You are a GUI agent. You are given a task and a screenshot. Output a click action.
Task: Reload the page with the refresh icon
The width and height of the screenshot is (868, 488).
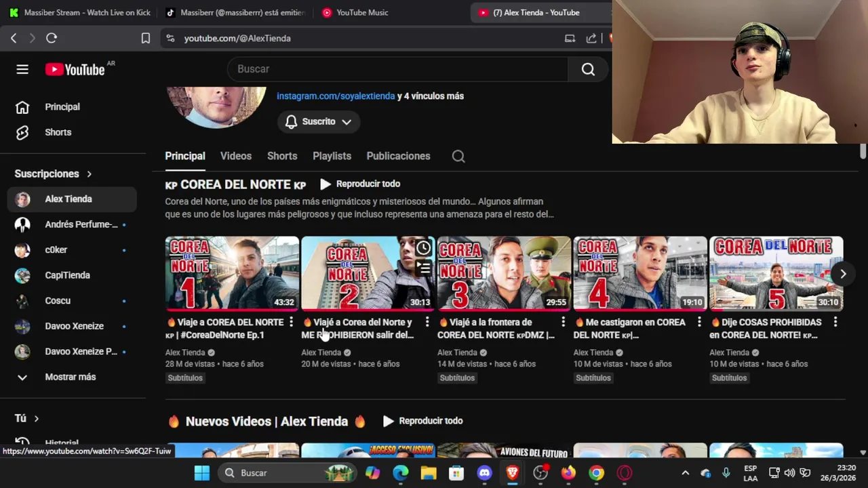[x=52, y=39]
